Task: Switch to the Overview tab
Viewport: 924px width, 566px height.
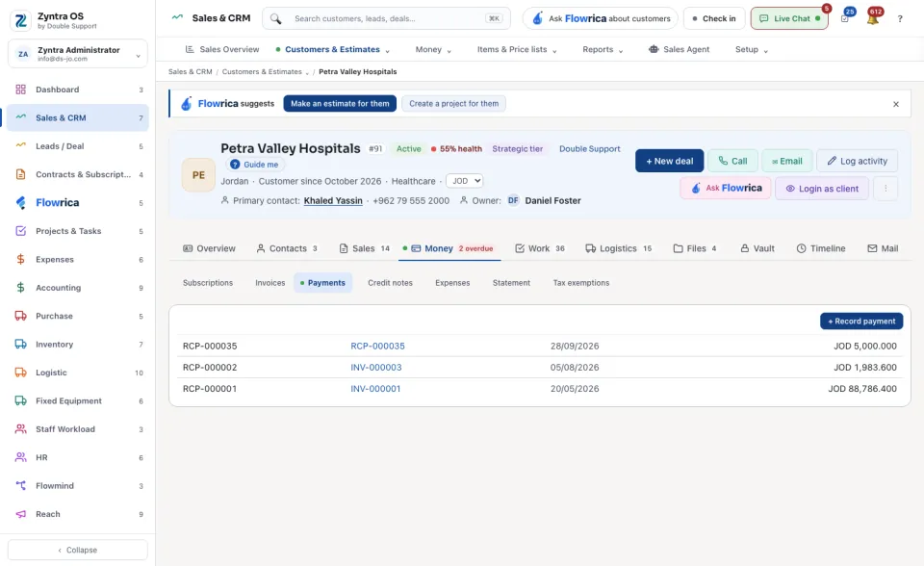Action: tap(209, 248)
